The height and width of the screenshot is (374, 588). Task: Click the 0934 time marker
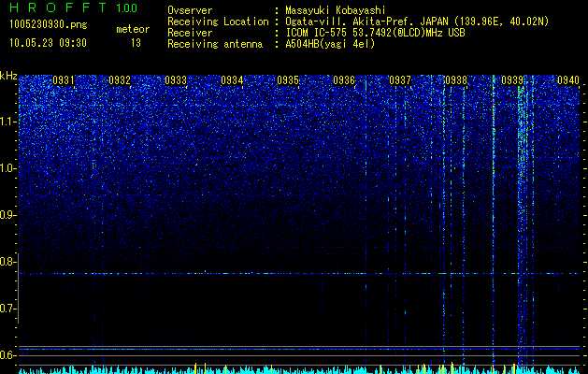pyautogui.click(x=232, y=80)
